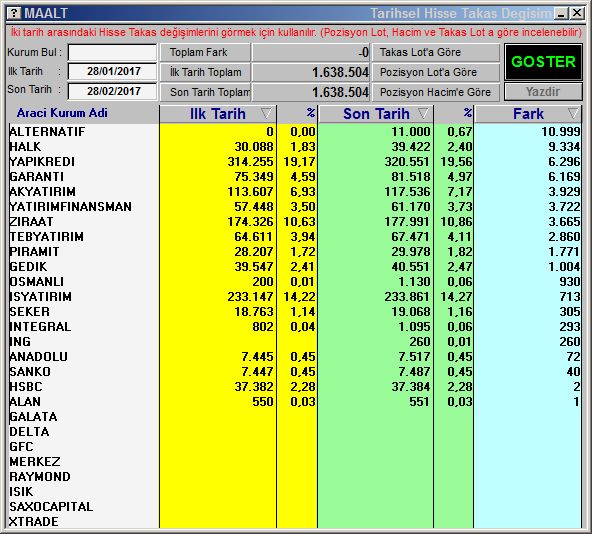Minimize the MAALT window
Viewport: 592px width, 534px height.
coord(561,14)
